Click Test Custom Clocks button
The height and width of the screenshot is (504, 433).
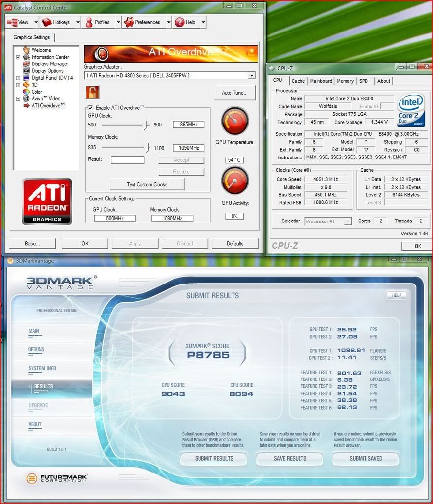pyautogui.click(x=147, y=184)
